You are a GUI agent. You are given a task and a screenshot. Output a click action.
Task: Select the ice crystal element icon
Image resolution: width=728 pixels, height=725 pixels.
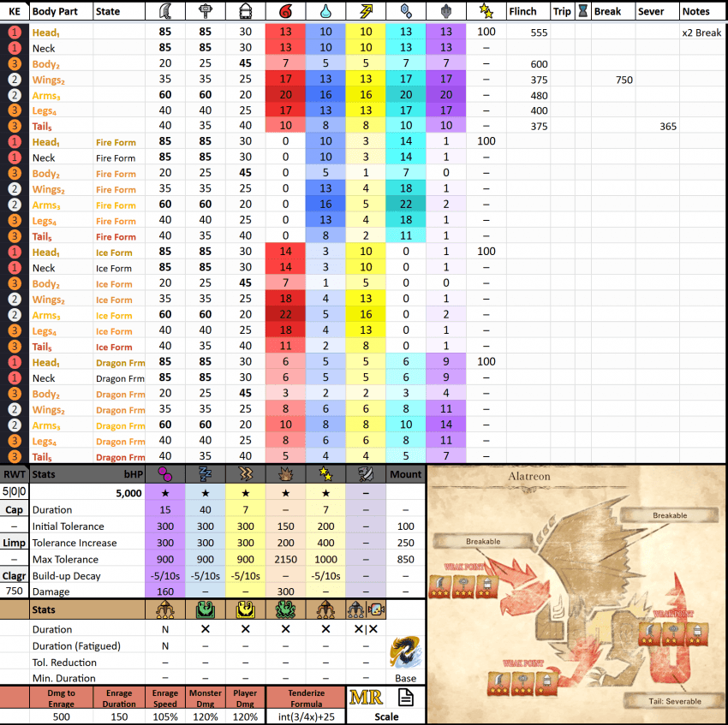(x=406, y=10)
